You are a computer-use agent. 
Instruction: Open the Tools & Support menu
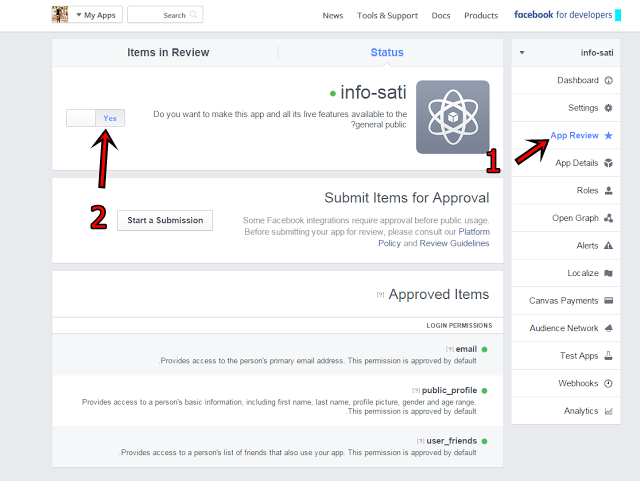tap(387, 16)
